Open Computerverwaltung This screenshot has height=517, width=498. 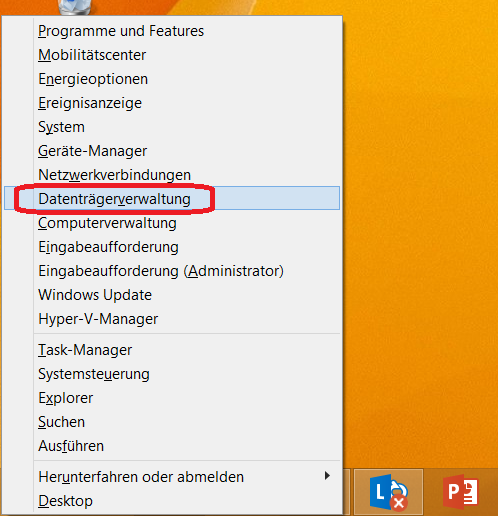172,223
